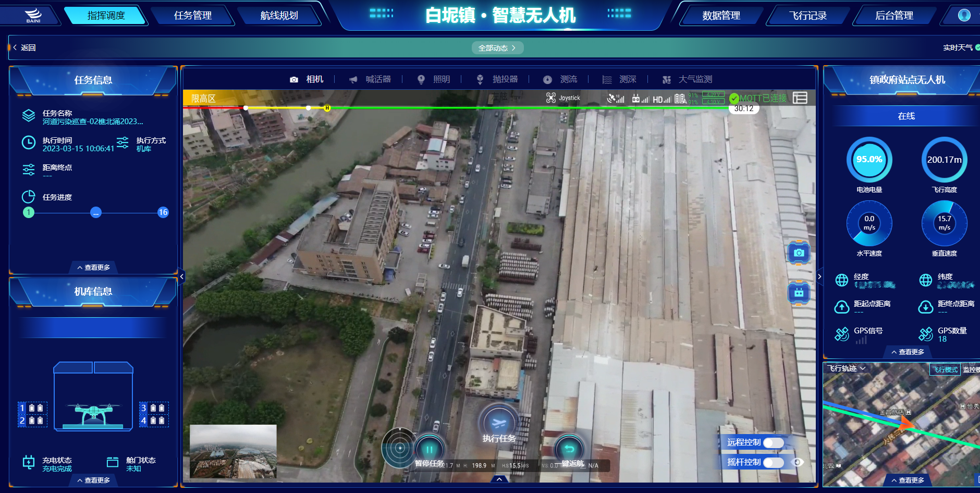Click the middle node on task progress
980x493 pixels.
click(x=96, y=212)
